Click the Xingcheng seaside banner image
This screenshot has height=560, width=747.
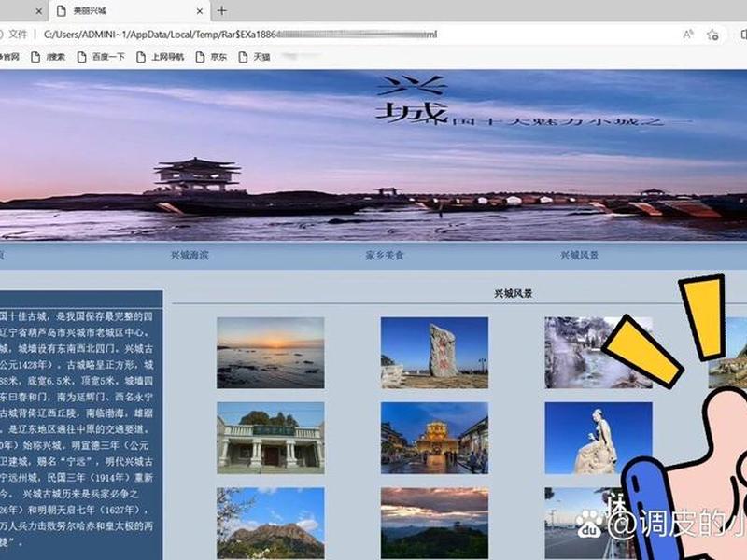point(373,155)
